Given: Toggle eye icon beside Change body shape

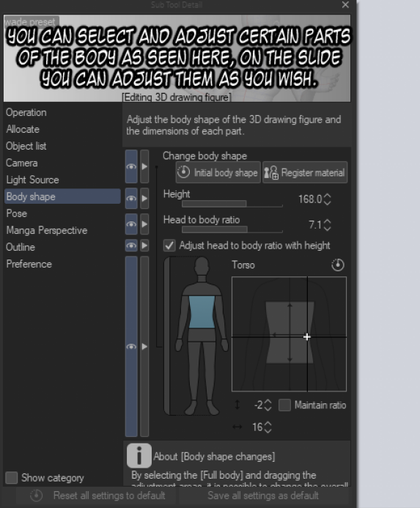Looking at the screenshot, I should [131, 166].
